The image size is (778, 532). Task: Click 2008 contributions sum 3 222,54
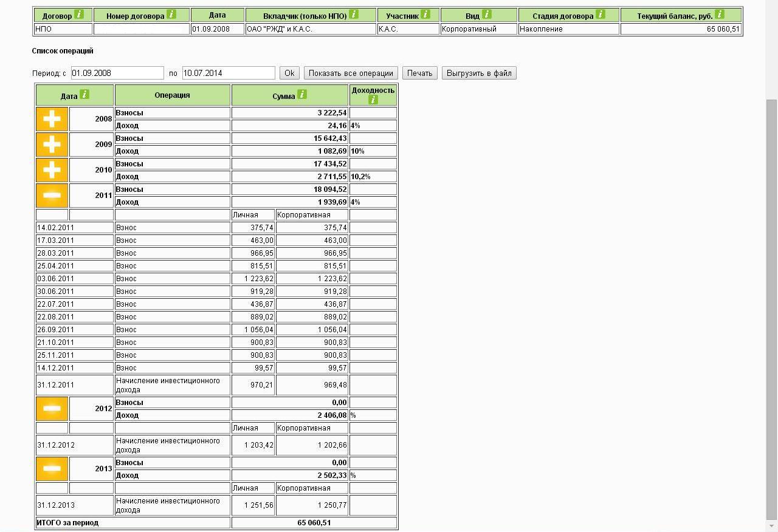[x=332, y=113]
